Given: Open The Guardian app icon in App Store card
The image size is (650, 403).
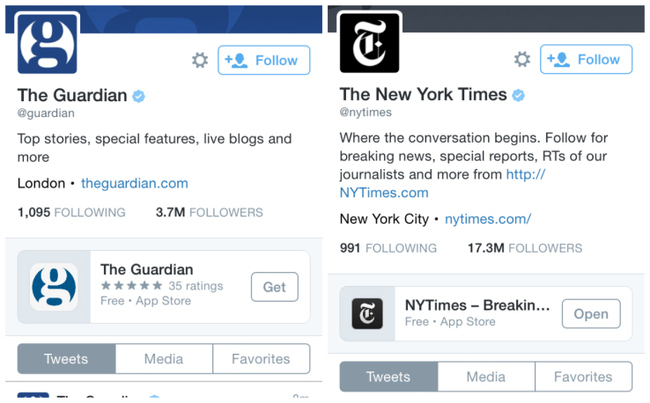Looking at the screenshot, I should (54, 287).
